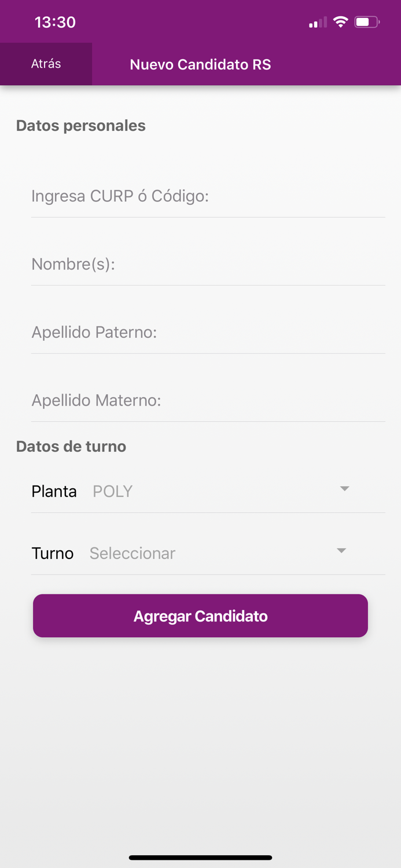401x868 pixels.
Task: Tap the 'Datos de turno' section header
Action: [x=71, y=446]
